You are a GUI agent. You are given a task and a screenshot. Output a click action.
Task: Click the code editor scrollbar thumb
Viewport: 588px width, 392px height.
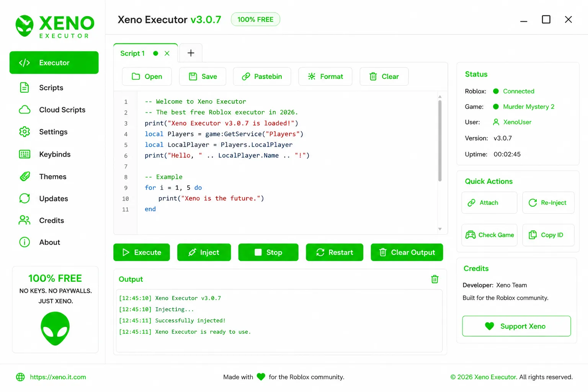pos(440,140)
